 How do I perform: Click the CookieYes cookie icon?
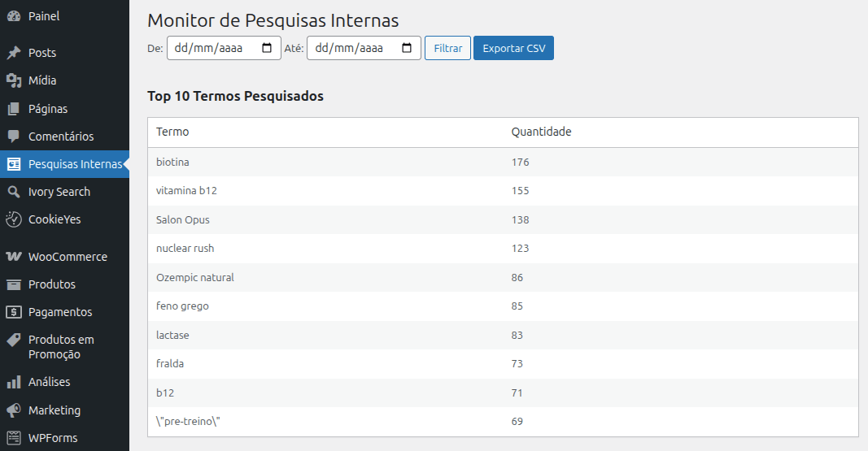(14, 219)
